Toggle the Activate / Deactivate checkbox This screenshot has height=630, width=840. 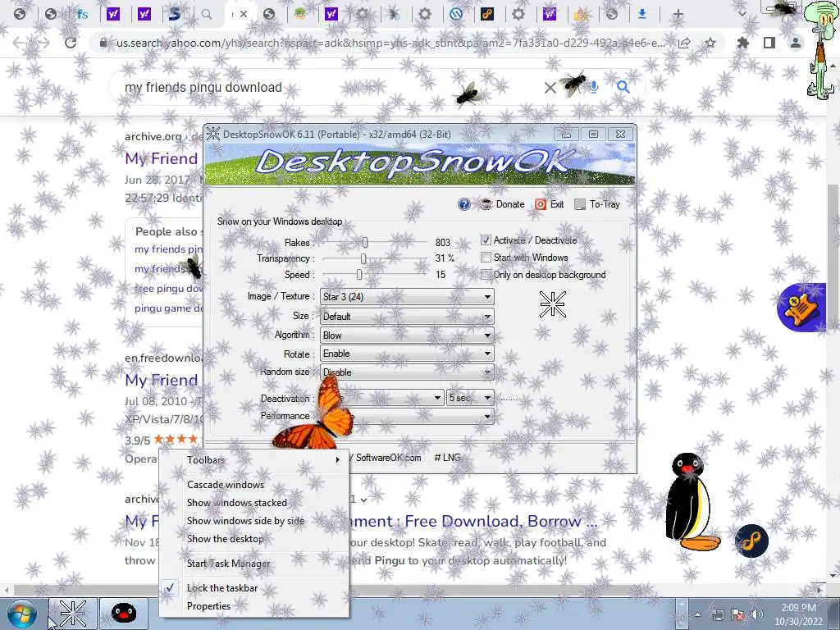click(486, 240)
